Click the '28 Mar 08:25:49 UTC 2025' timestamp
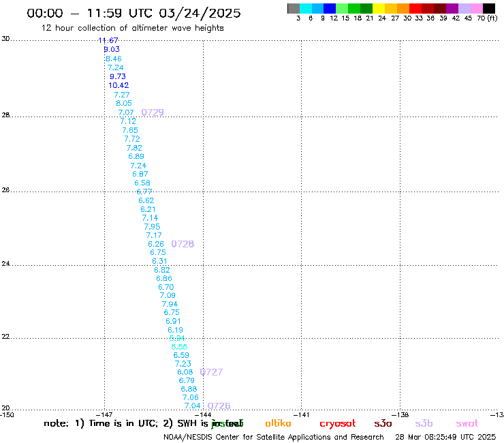Screen dimensions: 504x443 pyautogui.click(x=445, y=437)
